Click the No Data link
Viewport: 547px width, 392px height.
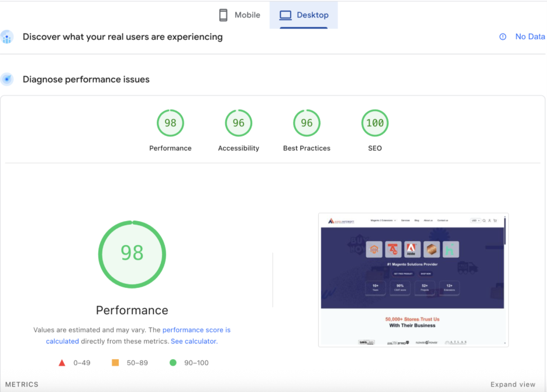point(529,37)
